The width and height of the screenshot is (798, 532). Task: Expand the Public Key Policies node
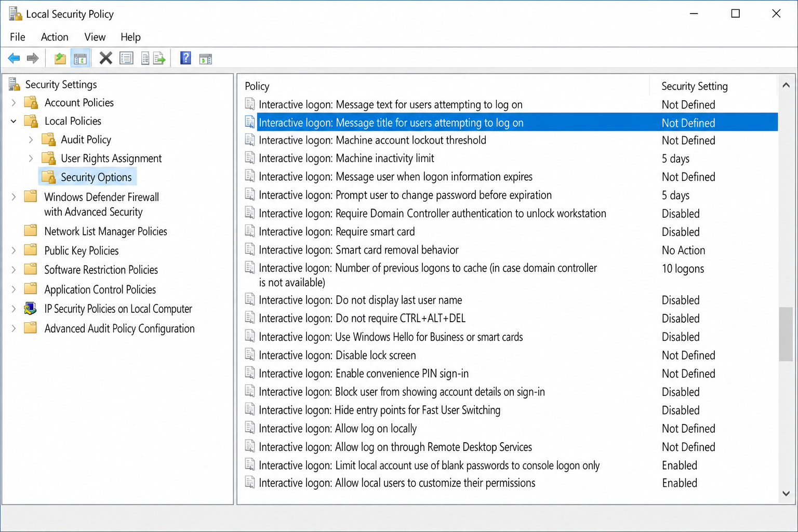click(14, 250)
